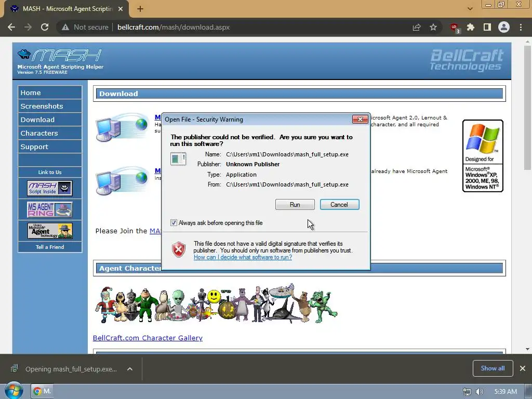Open the Extensions puzzle icon

click(471, 27)
